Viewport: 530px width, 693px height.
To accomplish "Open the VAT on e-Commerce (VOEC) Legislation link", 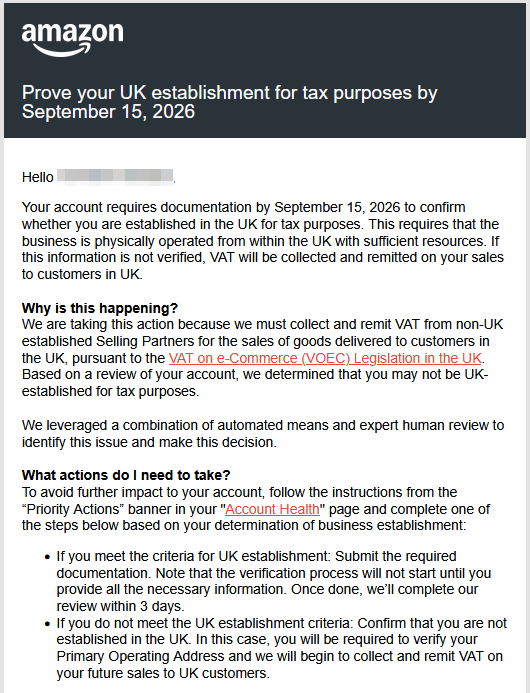I will [325, 358].
